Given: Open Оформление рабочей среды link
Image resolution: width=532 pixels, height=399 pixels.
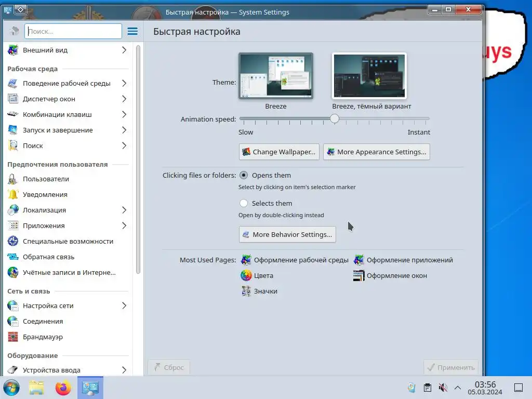Looking at the screenshot, I should [295, 260].
